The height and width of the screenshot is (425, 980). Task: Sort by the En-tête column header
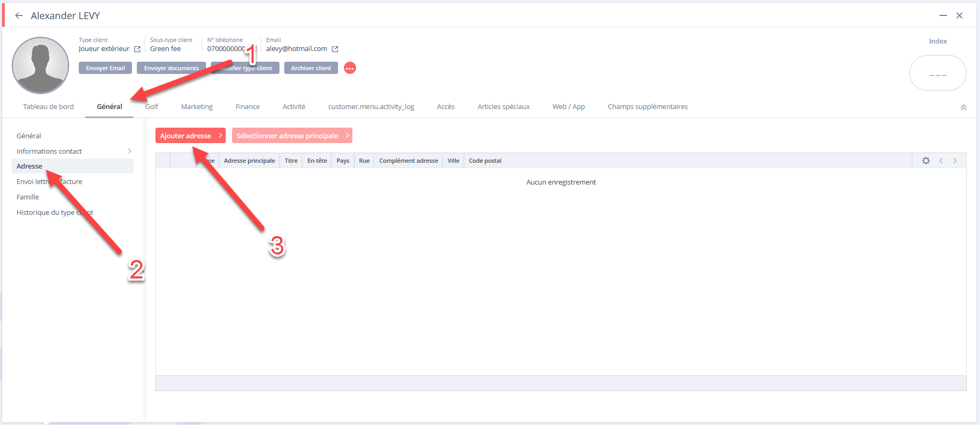click(317, 161)
